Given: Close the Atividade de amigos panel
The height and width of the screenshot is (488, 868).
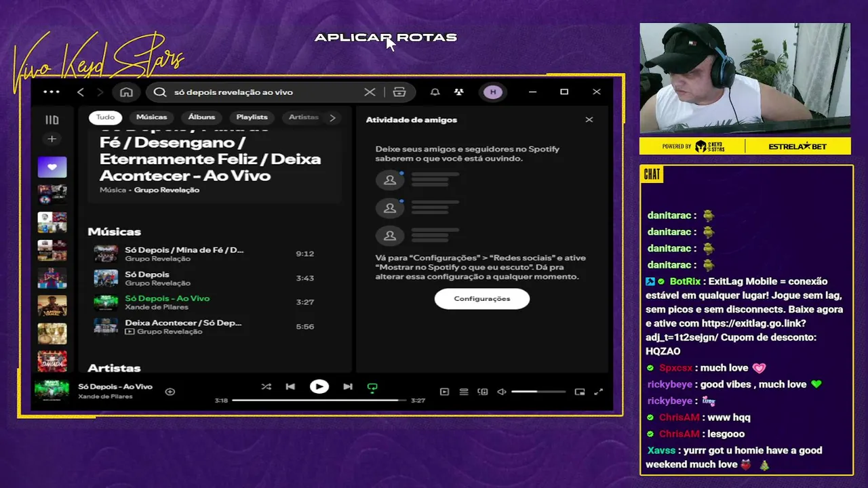Looking at the screenshot, I should 589,119.
